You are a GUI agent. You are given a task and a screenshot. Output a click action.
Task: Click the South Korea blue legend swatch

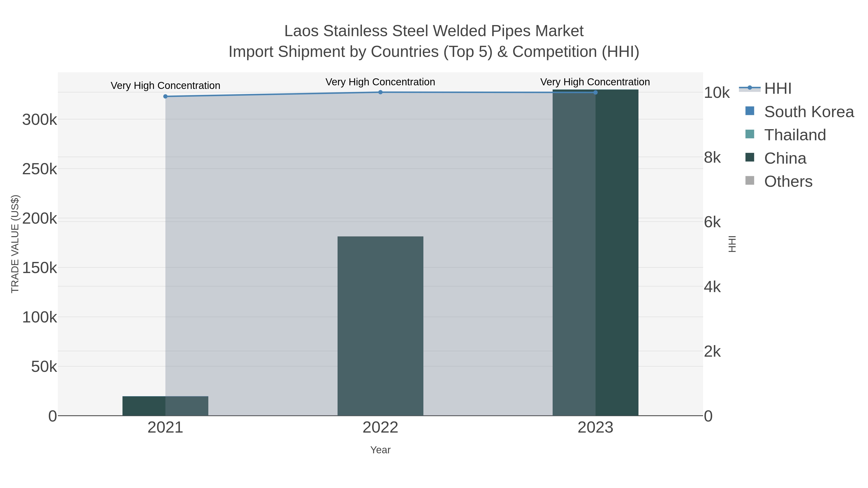(x=750, y=111)
